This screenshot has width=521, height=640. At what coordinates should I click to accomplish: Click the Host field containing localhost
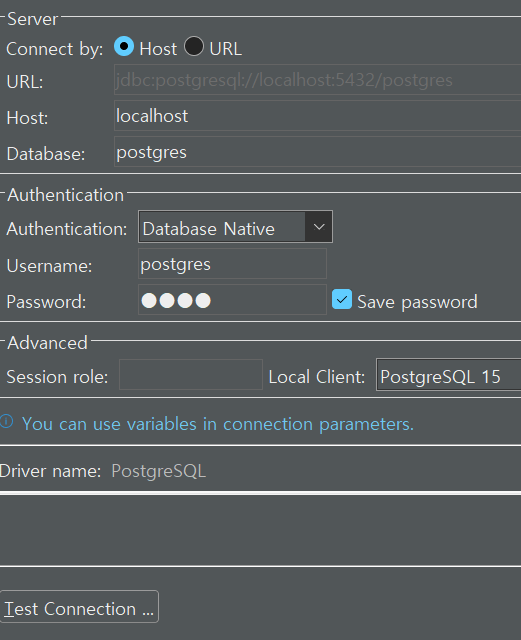(317, 116)
